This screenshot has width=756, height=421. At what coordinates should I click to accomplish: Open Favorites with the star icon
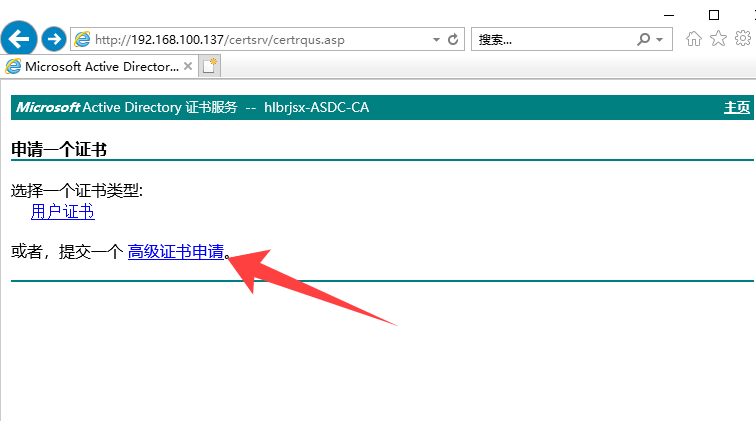[718, 39]
